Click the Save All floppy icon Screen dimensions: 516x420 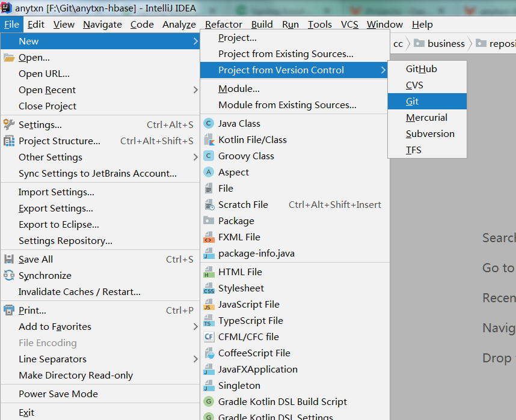tap(9, 259)
